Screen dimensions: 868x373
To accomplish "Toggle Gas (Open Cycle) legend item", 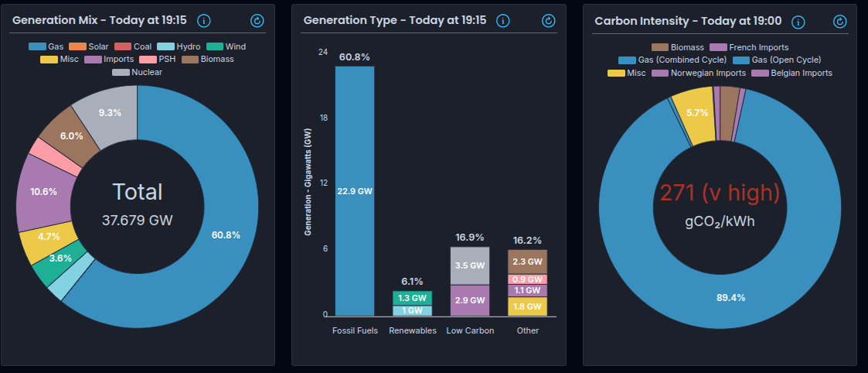I will point(777,60).
